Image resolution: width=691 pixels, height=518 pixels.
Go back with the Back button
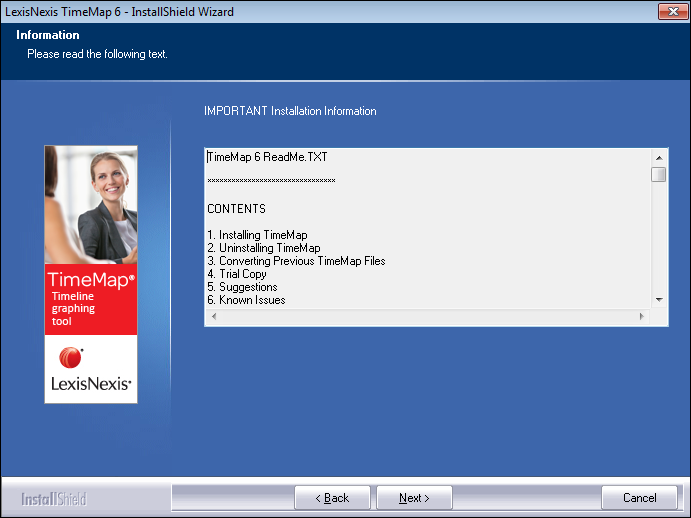332,498
